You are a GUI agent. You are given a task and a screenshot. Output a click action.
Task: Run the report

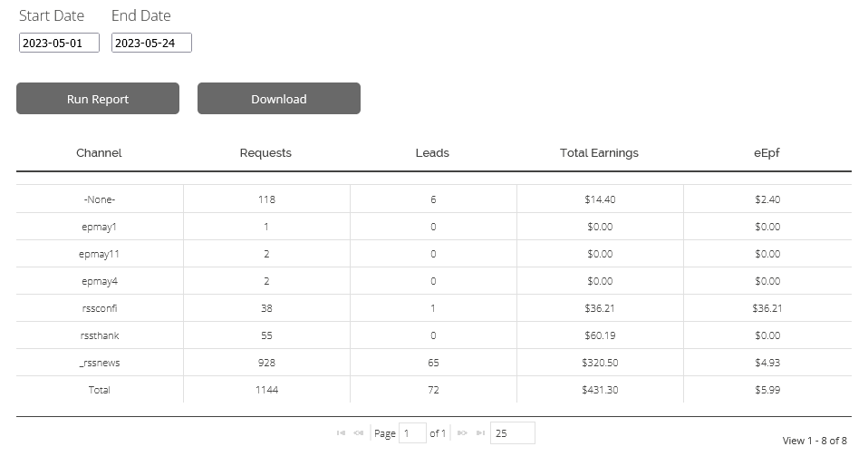pos(98,99)
